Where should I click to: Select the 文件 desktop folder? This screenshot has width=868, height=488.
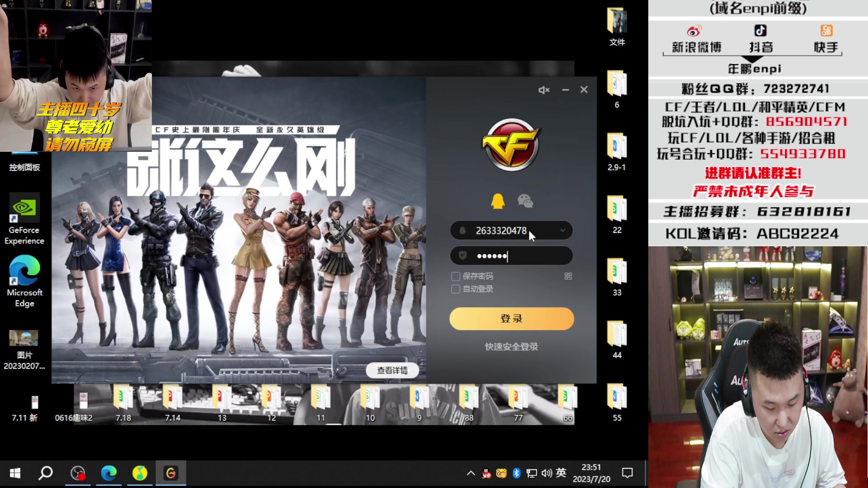pyautogui.click(x=617, y=27)
